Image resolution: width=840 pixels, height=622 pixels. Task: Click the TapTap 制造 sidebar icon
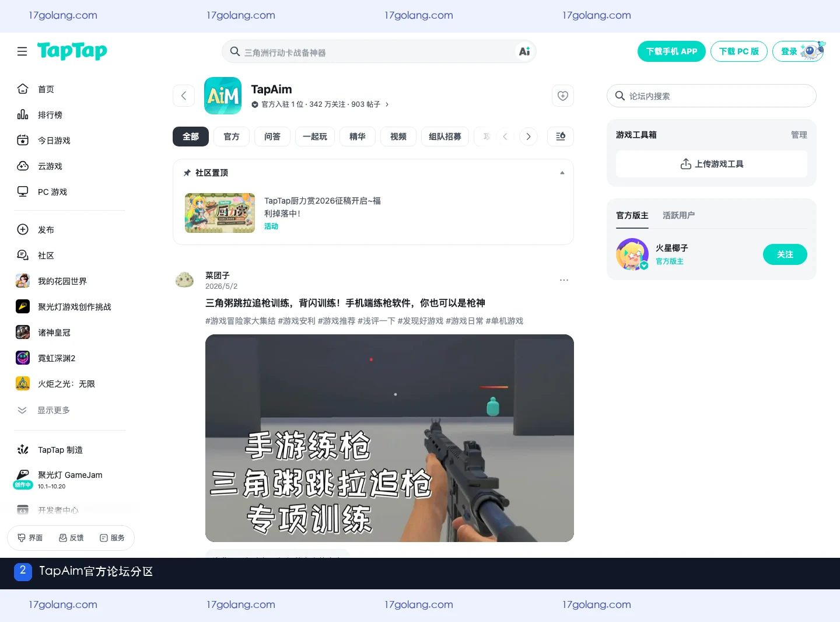(x=23, y=449)
